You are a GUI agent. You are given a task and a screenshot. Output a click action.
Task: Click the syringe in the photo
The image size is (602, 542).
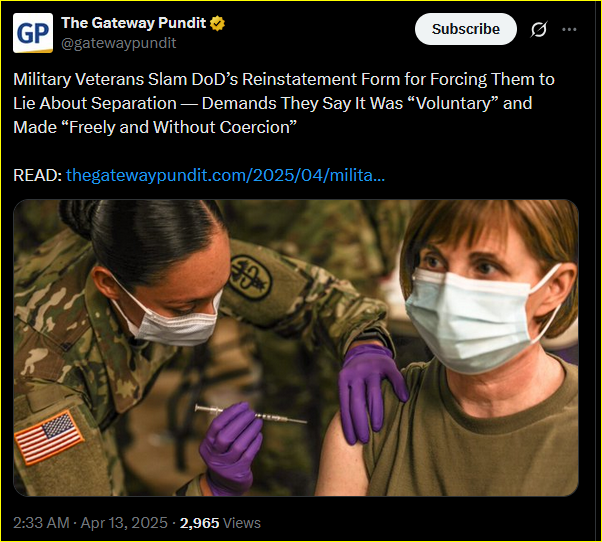pyautogui.click(x=250, y=415)
